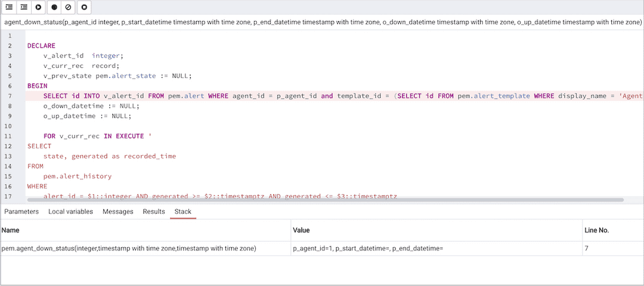Click the Value column header
644x286 pixels.
[301, 230]
